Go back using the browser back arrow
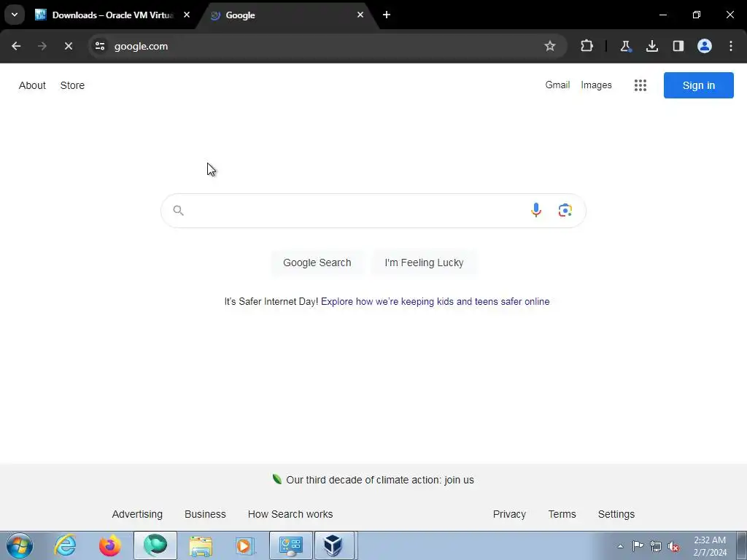 pyautogui.click(x=16, y=46)
